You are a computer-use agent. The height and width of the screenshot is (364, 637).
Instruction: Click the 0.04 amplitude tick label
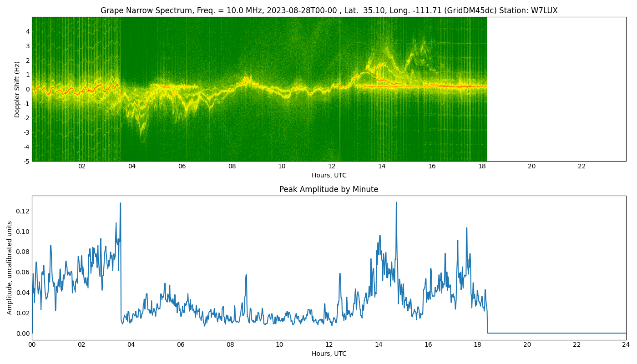[x=22, y=293]
